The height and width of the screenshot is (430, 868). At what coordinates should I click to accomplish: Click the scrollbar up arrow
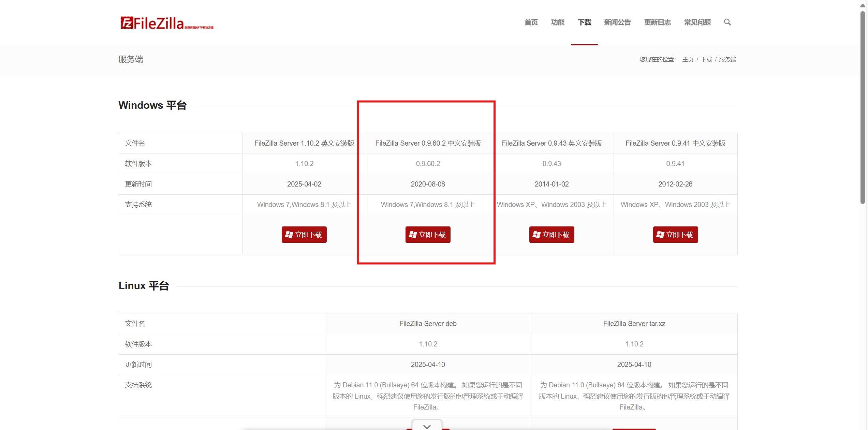pyautogui.click(x=863, y=5)
